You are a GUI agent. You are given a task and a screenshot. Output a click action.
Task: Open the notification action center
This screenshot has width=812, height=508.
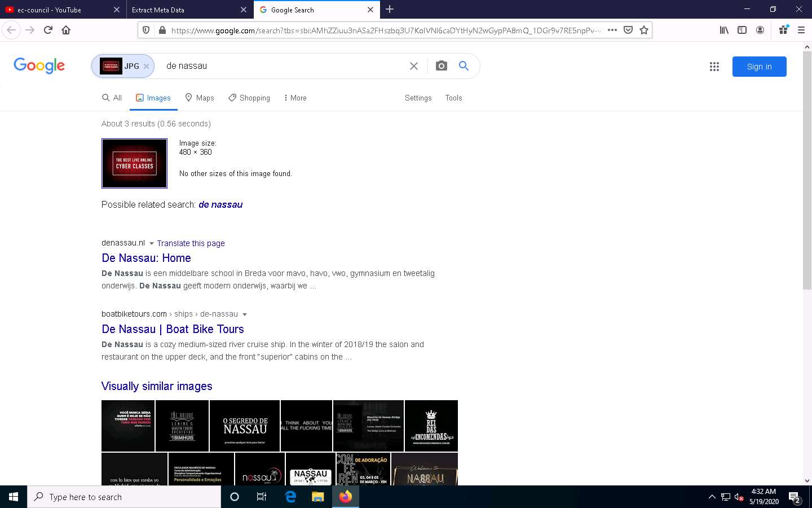pyautogui.click(x=795, y=497)
